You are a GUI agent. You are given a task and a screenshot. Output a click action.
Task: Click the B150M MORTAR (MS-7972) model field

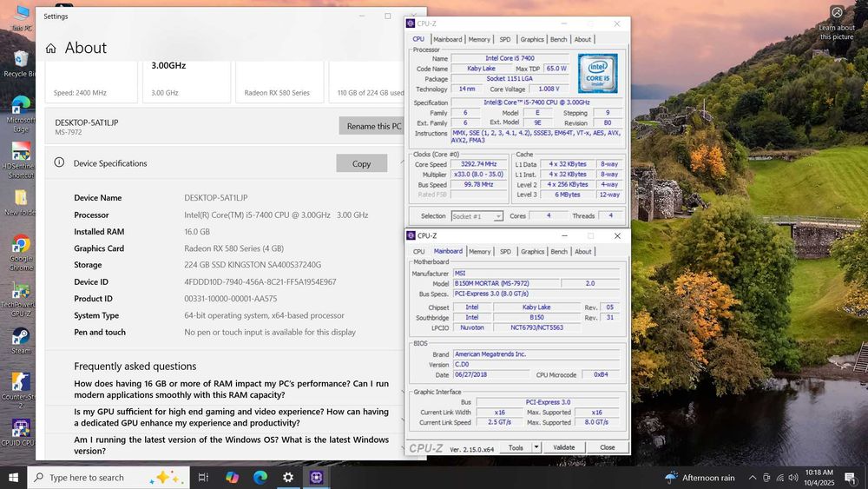click(506, 283)
